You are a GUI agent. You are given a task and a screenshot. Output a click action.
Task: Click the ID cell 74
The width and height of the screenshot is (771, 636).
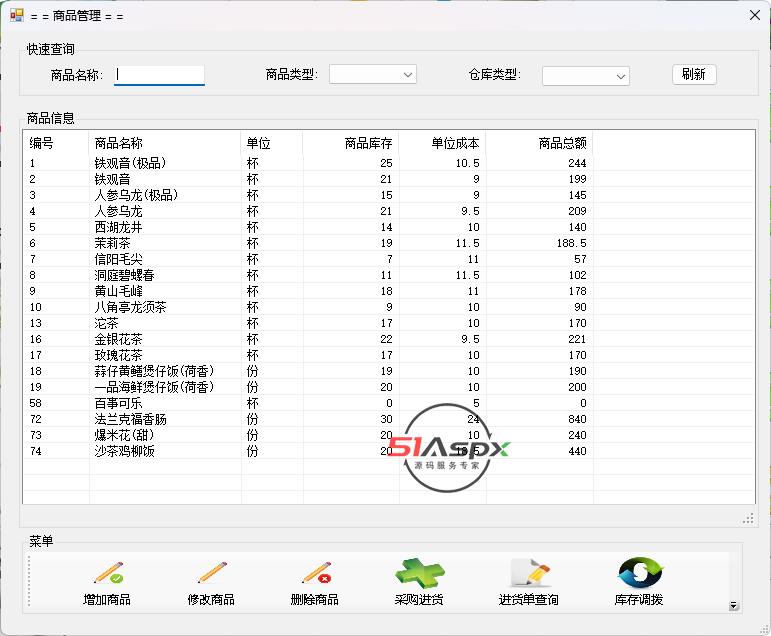coord(35,451)
